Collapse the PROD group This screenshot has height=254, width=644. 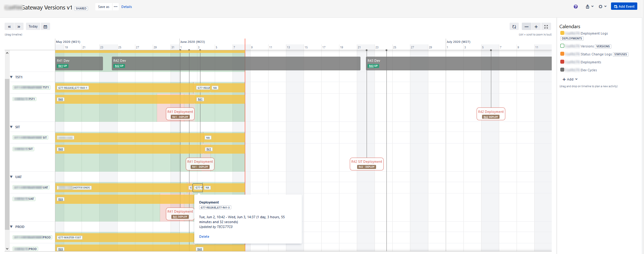[11, 227]
